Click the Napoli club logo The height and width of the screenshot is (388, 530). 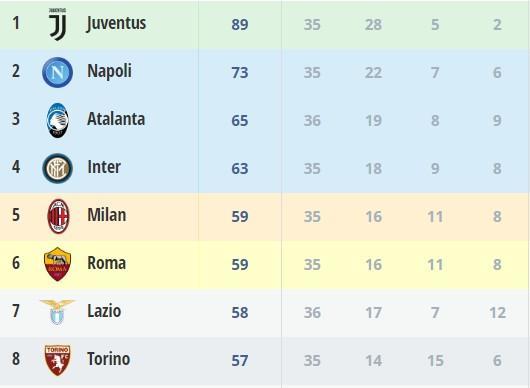[57, 72]
